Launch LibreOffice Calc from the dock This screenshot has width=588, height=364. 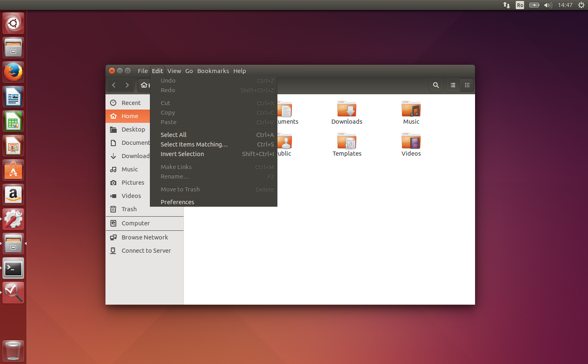pyautogui.click(x=13, y=121)
